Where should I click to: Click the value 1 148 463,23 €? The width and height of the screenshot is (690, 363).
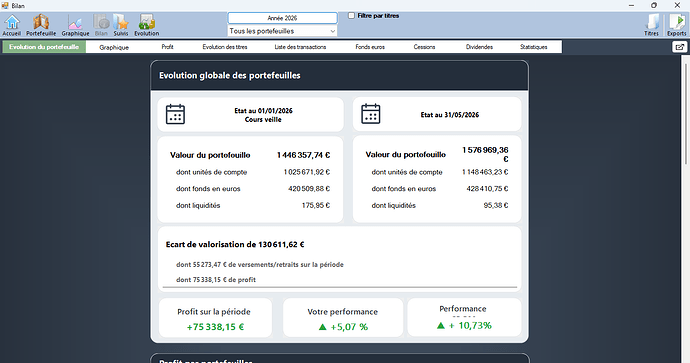[x=485, y=172]
